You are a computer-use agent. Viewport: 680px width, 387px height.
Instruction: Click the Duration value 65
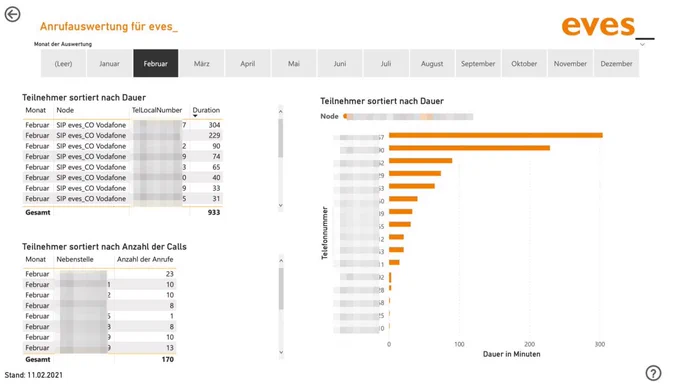(216, 167)
